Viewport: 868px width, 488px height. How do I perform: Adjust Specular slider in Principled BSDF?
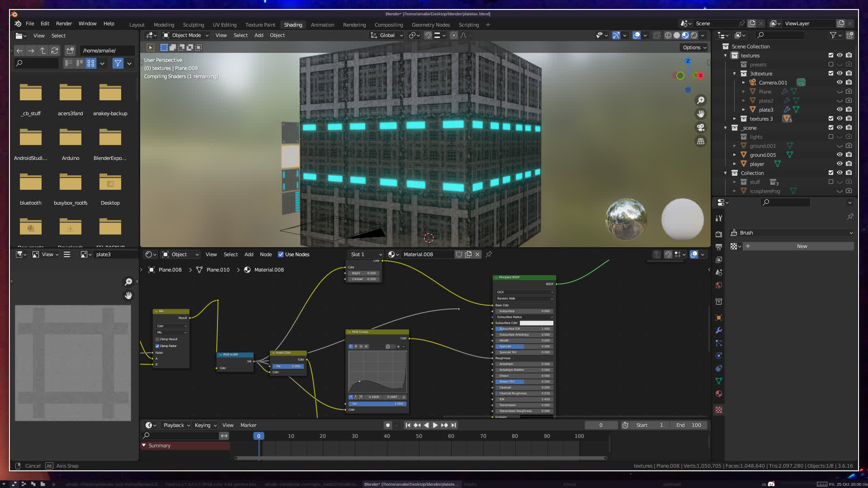tap(524, 347)
